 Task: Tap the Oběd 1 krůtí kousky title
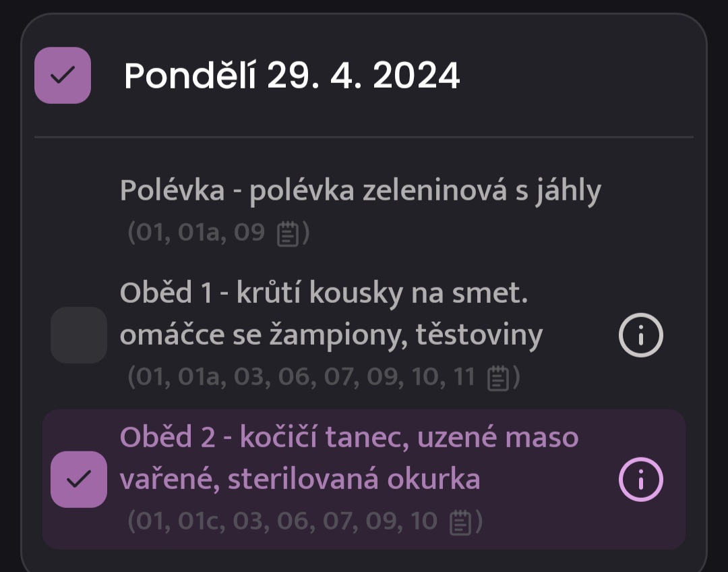coord(331,314)
